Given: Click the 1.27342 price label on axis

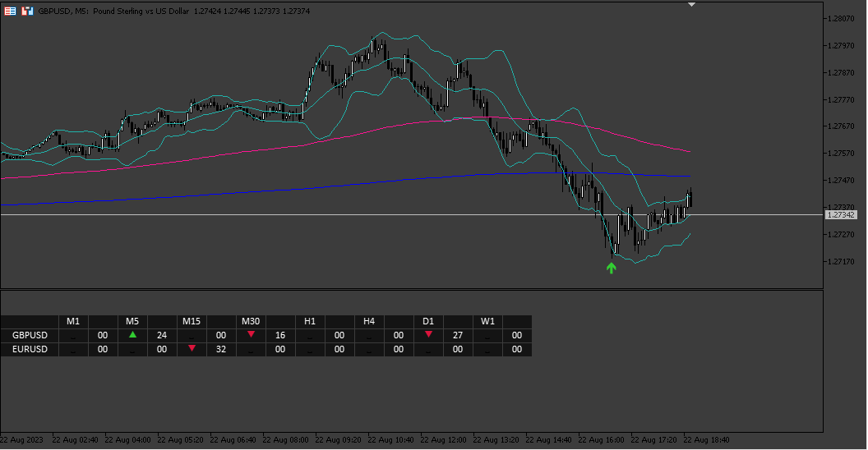Looking at the screenshot, I should point(841,214).
